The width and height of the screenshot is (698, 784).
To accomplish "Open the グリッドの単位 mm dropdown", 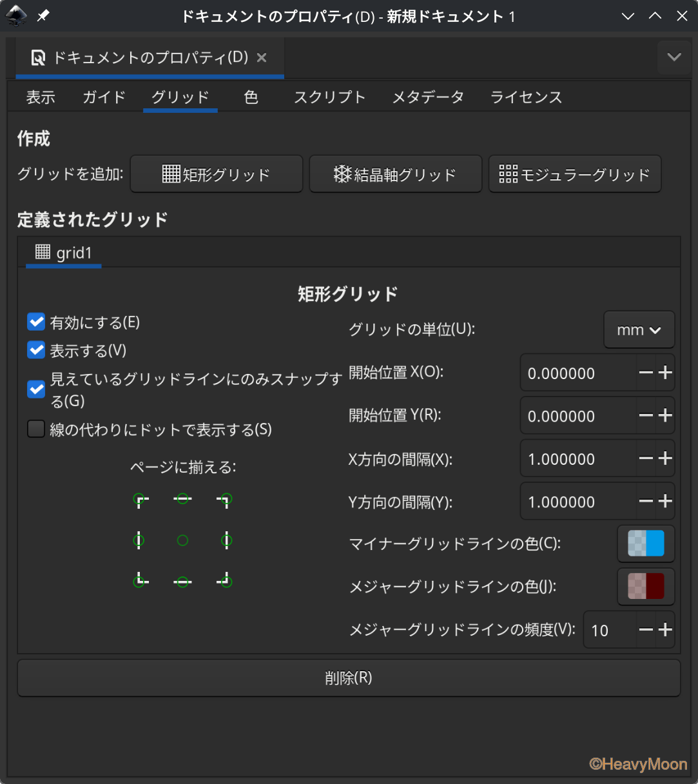I will pos(639,330).
